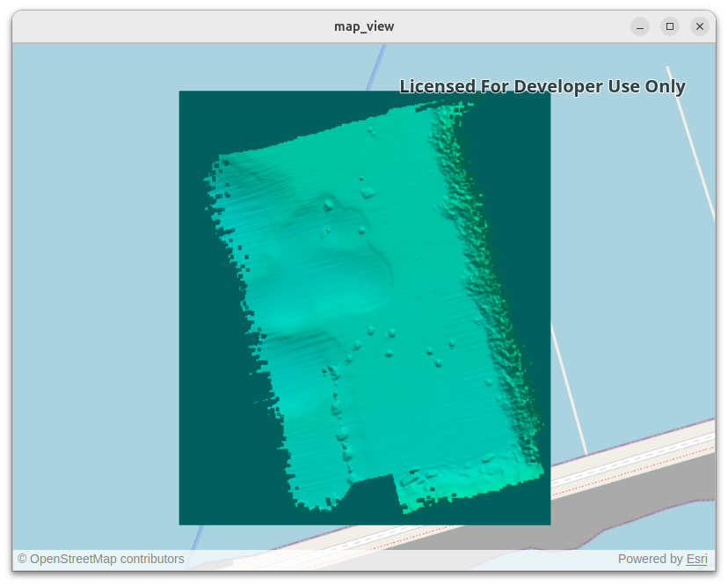The height and width of the screenshot is (586, 728).
Task: Click the attribution bar background
Action: click(396, 559)
